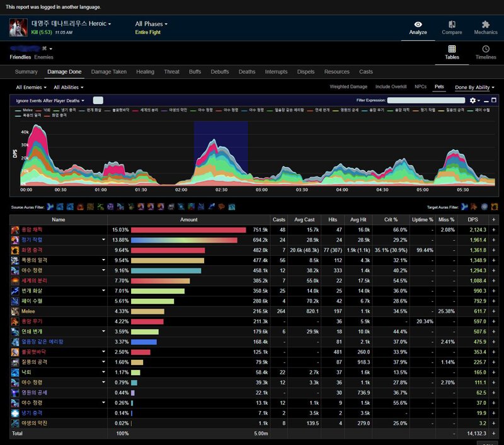
Task: Sort the table by the DPS column
Action: point(472,219)
